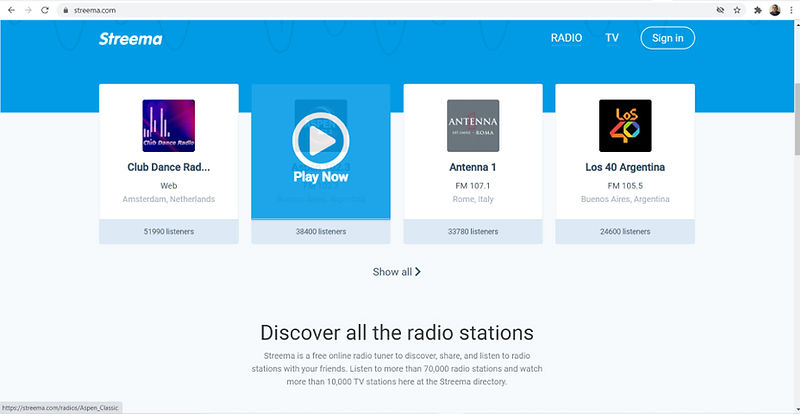Expand the station list with Show all
This screenshot has height=414, width=800.
click(396, 272)
